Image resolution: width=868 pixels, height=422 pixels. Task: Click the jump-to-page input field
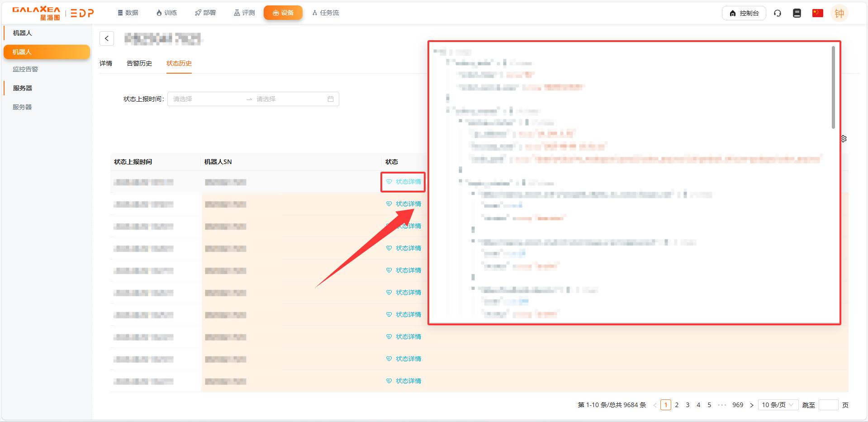pos(828,405)
